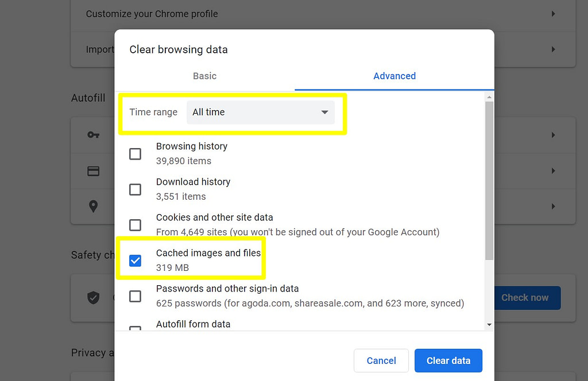Select the payment methods card icon
The width and height of the screenshot is (588, 381).
(x=92, y=170)
